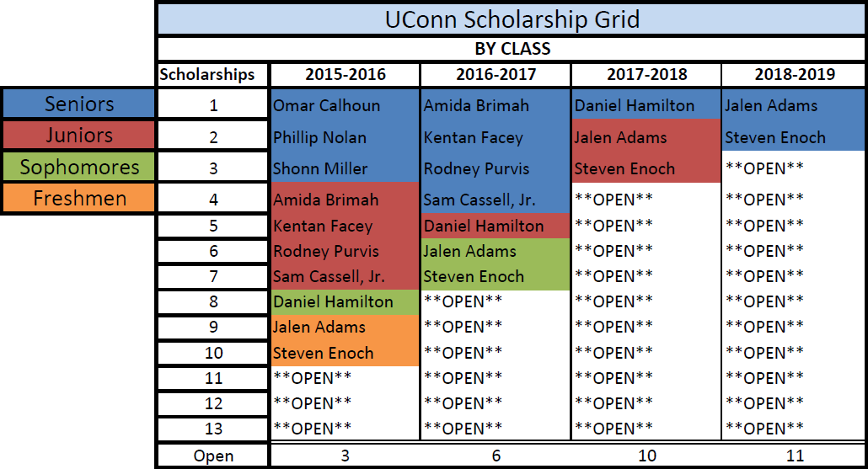868x469 pixels.
Task: Click the Sophomores green legend swatch
Action: [x=78, y=167]
